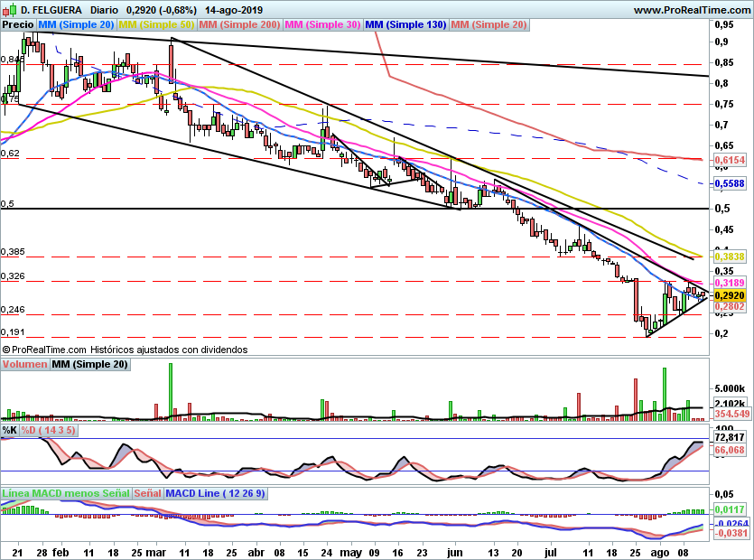The image size is (754, 560).
Task: Click the 0,6154 price tag on axis
Action: tap(729, 160)
